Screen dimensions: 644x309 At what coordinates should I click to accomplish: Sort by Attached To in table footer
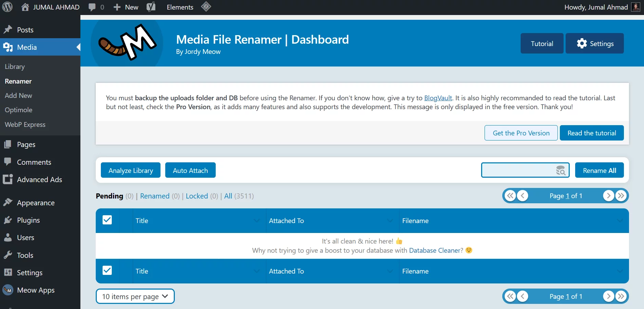[x=333, y=271]
